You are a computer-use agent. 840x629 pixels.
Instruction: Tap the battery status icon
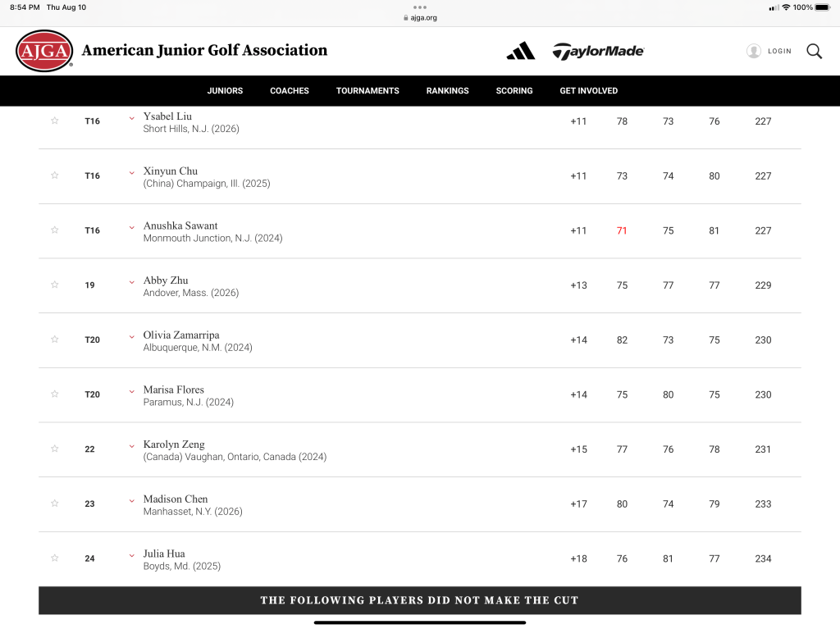822,7
